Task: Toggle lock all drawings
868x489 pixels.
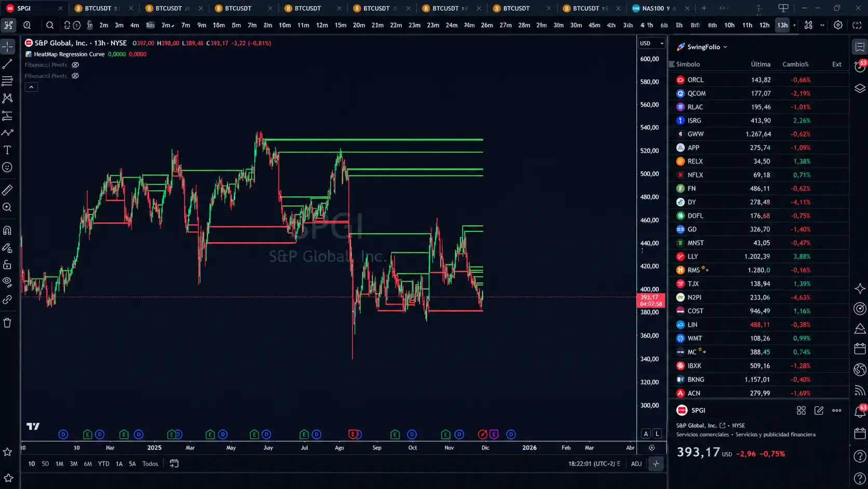Action: (7, 265)
